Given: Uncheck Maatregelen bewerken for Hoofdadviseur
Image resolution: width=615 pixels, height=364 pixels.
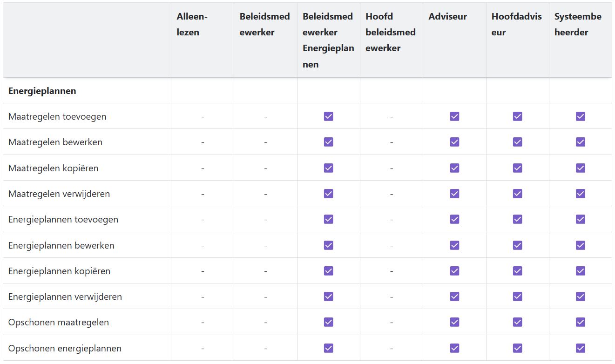Looking at the screenshot, I should (517, 142).
